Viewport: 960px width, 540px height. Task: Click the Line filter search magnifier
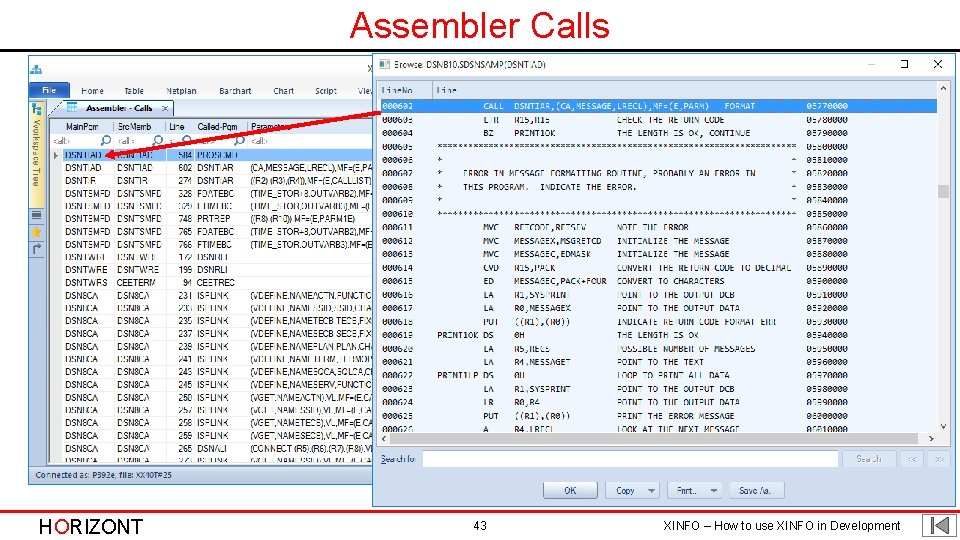pyautogui.click(x=186, y=141)
